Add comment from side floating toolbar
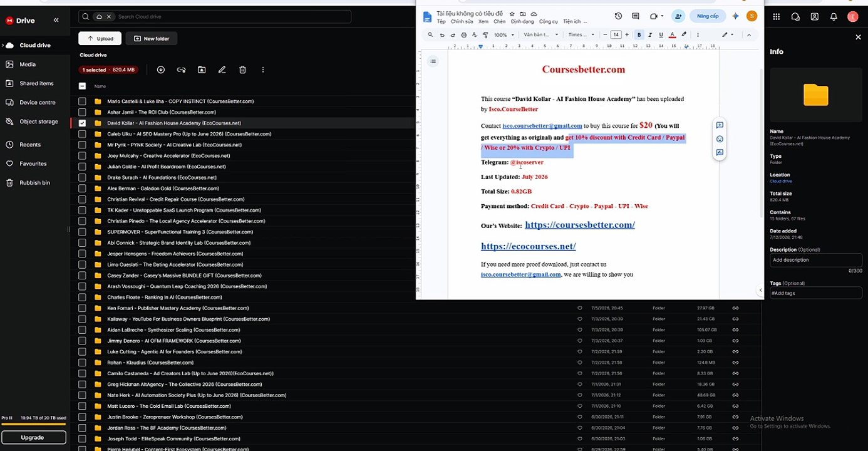This screenshot has width=868, height=451. (720, 125)
